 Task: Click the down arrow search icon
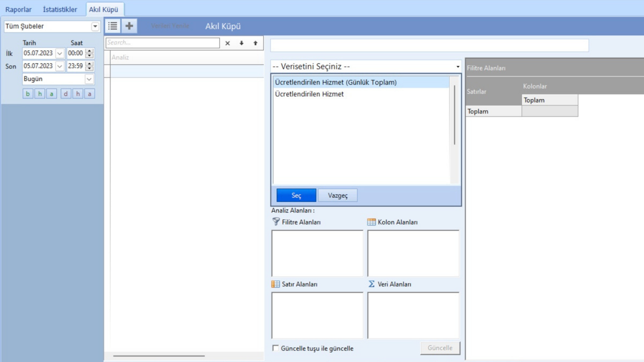pyautogui.click(x=241, y=43)
